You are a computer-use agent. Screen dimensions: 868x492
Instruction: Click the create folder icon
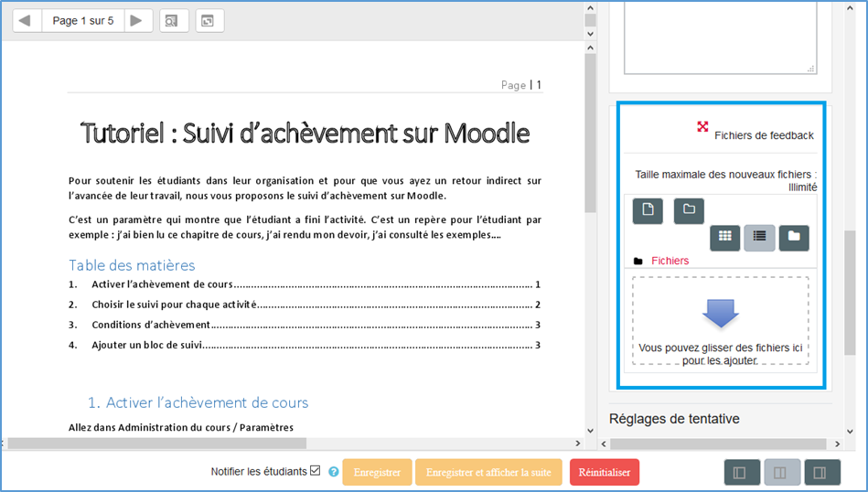tap(689, 211)
